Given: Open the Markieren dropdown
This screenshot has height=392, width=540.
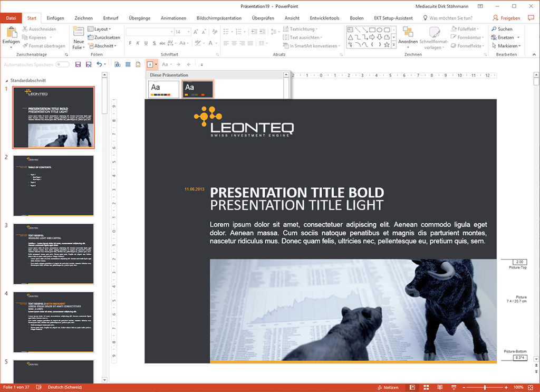Looking at the screenshot, I should (506, 46).
